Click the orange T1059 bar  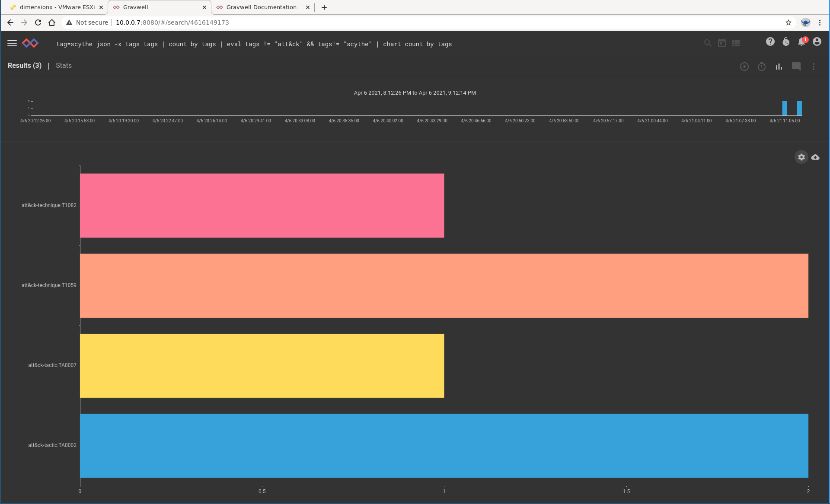pyautogui.click(x=444, y=286)
